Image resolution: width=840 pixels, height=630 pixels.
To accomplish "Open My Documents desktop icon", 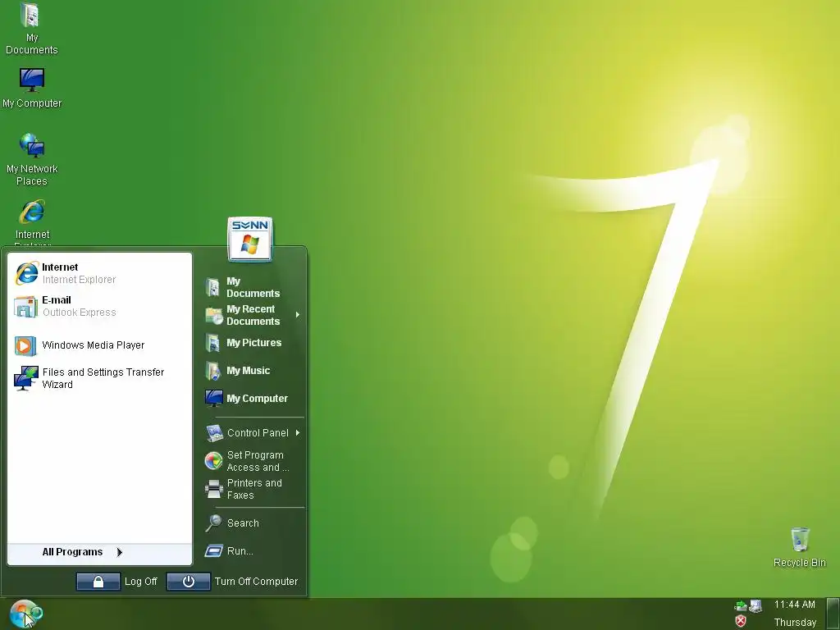I will point(32,30).
